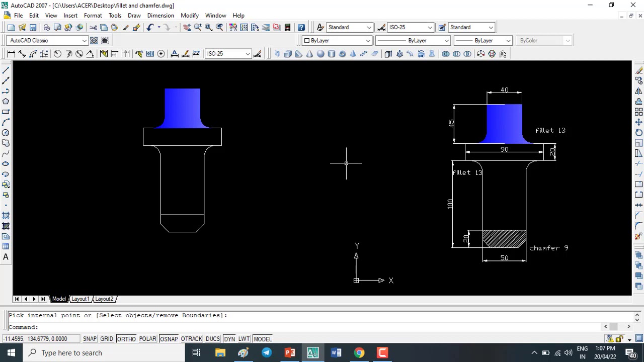Screen dimensions: 644x362
Task: Select the Mirror modify tool
Action: pyautogui.click(x=638, y=91)
